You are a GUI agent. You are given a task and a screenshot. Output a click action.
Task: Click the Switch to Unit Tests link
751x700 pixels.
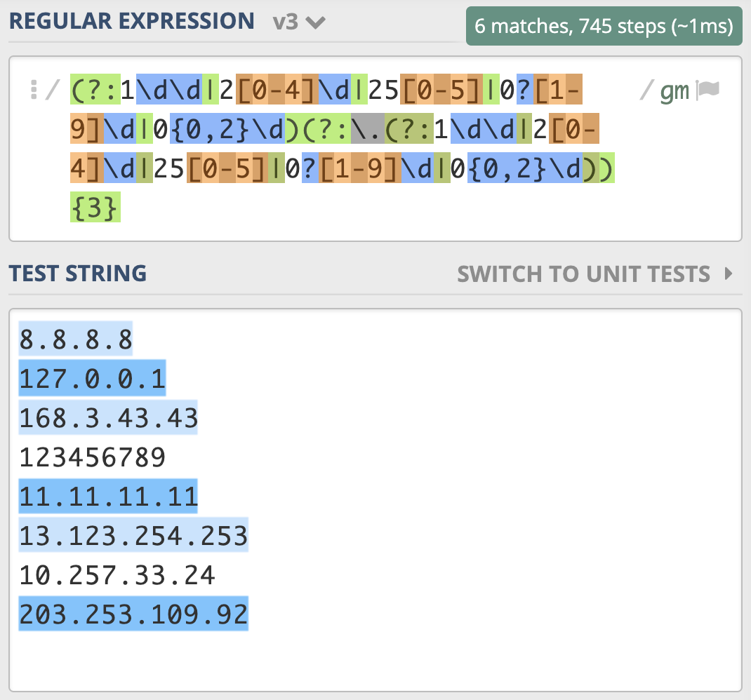coord(583,274)
